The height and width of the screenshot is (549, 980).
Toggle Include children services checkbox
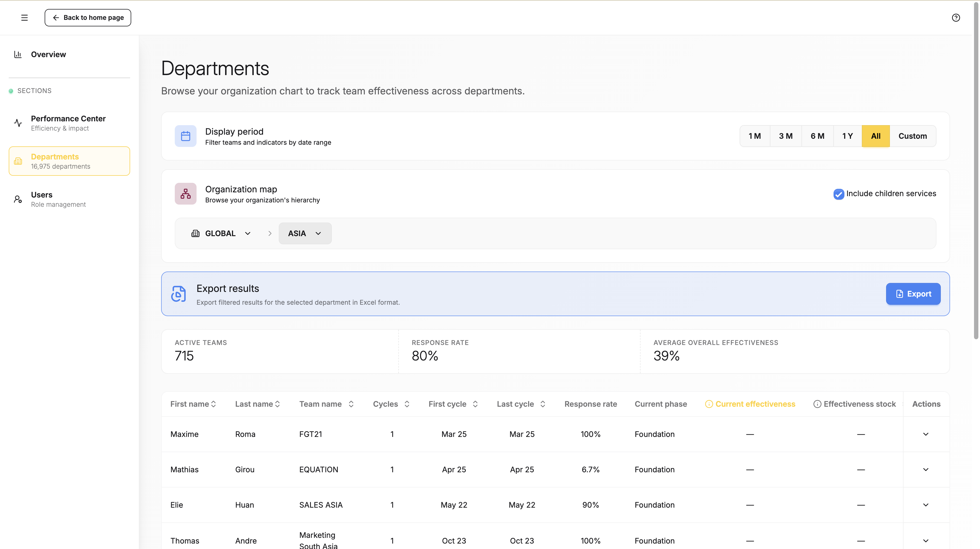pyautogui.click(x=838, y=194)
